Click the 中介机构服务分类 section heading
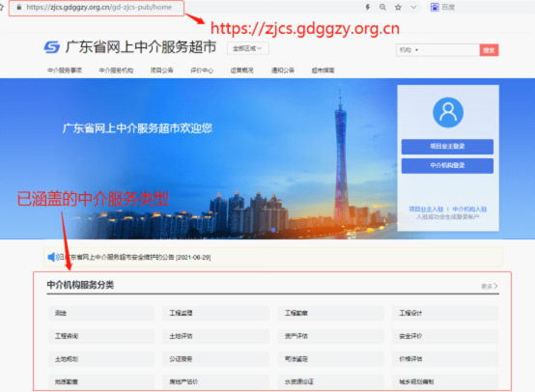Screen dimensions: 535x392 coord(80,285)
